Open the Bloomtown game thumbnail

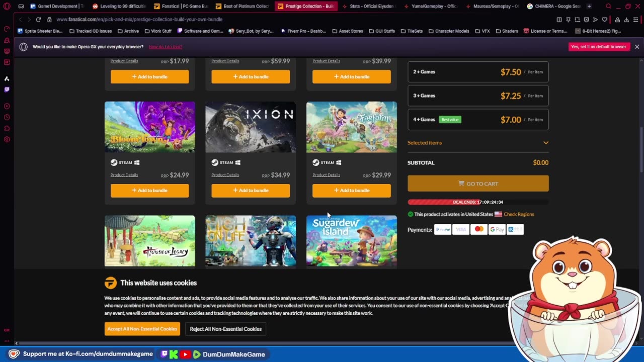tap(149, 127)
